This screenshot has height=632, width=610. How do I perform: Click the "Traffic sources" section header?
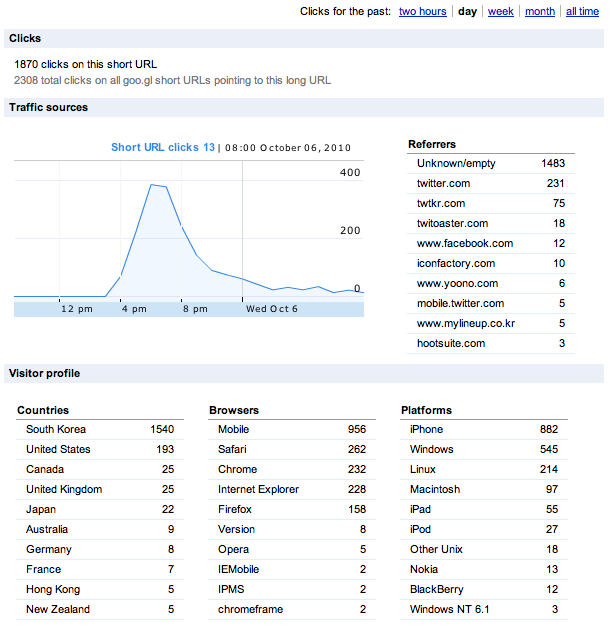tap(48, 107)
